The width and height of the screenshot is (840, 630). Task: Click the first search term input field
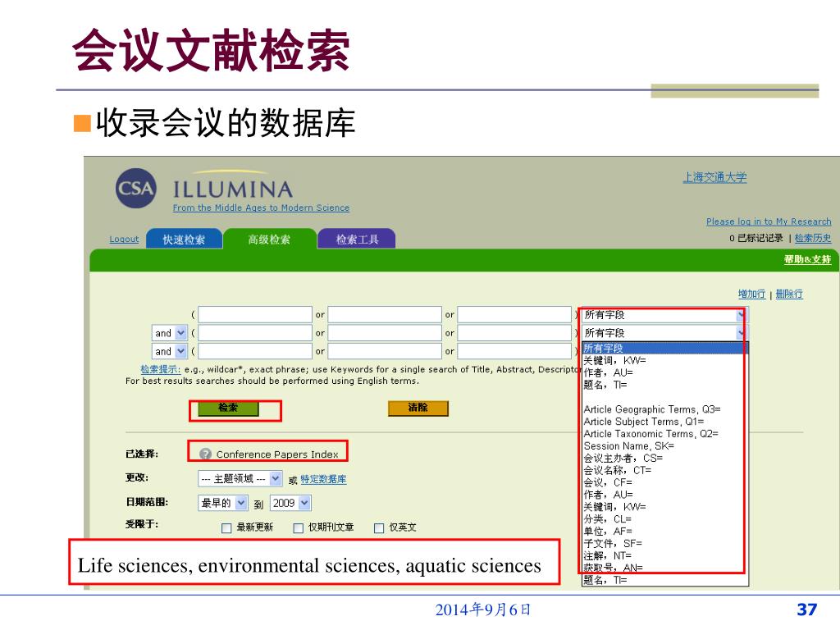[x=255, y=315]
